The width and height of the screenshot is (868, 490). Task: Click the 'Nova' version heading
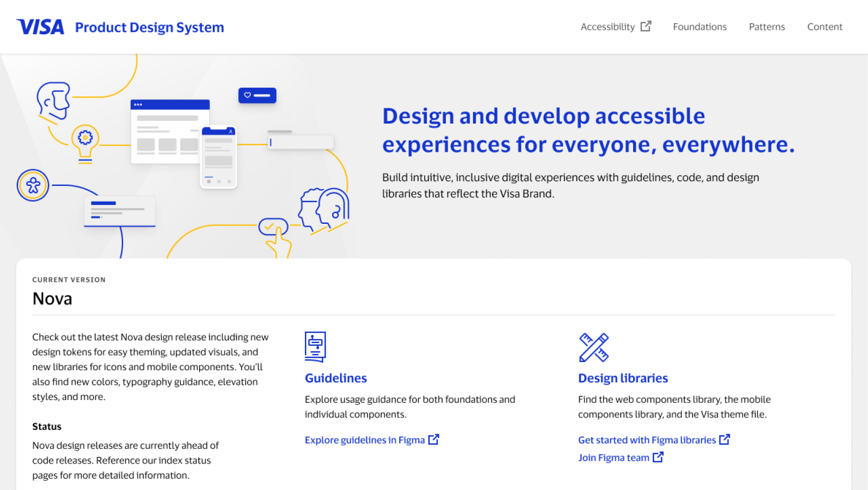pos(52,299)
